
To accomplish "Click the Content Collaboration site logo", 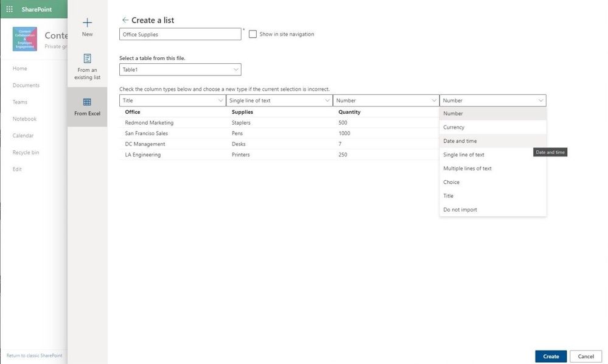I will pyautogui.click(x=25, y=39).
